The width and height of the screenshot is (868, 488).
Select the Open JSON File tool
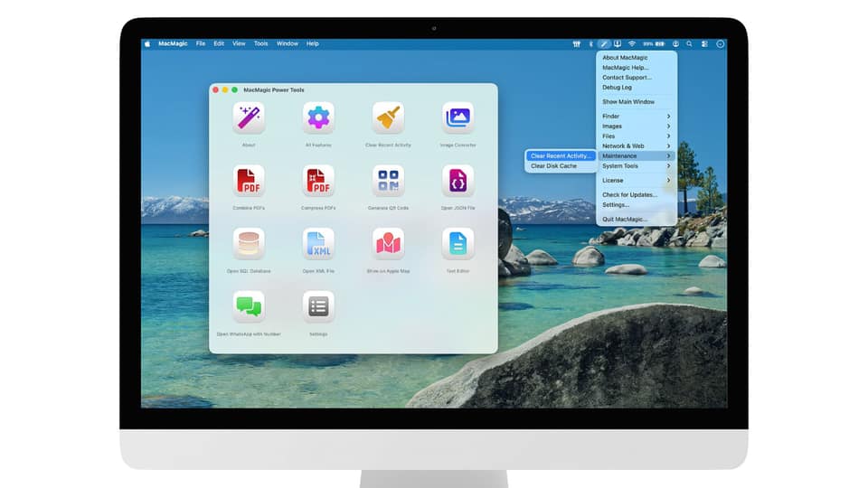click(x=458, y=181)
